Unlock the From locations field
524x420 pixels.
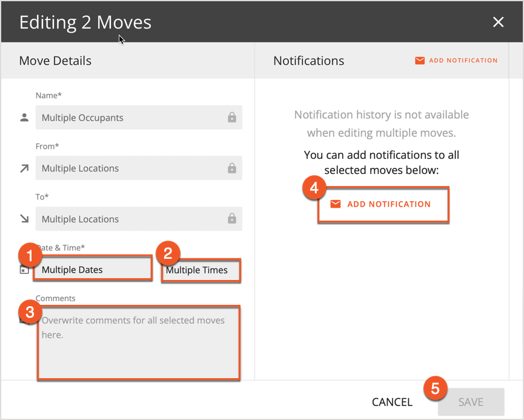(x=231, y=168)
